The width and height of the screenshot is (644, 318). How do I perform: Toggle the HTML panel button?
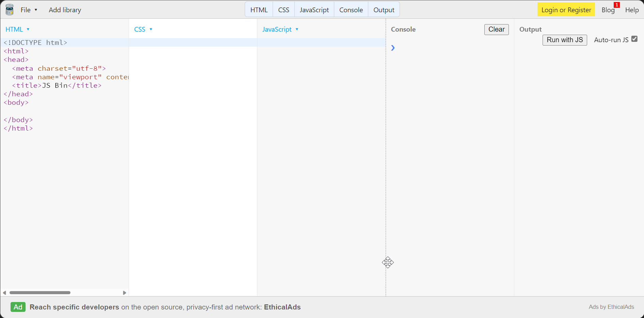259,10
